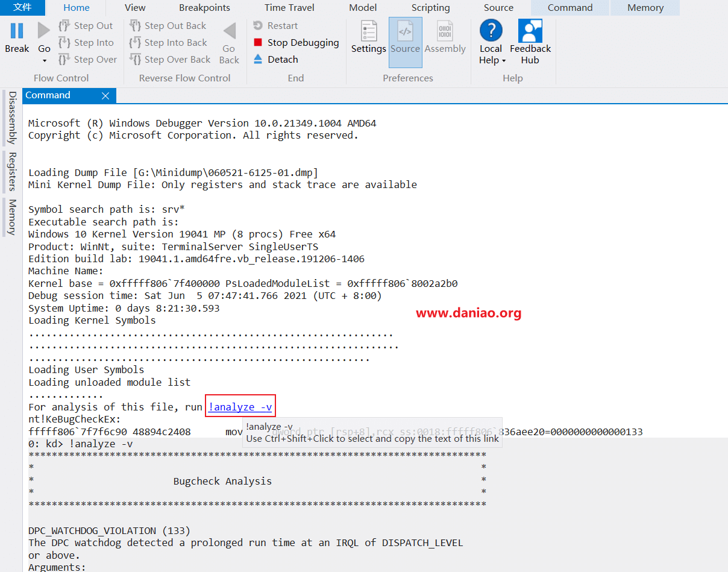Open the Registers side panel

click(12, 172)
